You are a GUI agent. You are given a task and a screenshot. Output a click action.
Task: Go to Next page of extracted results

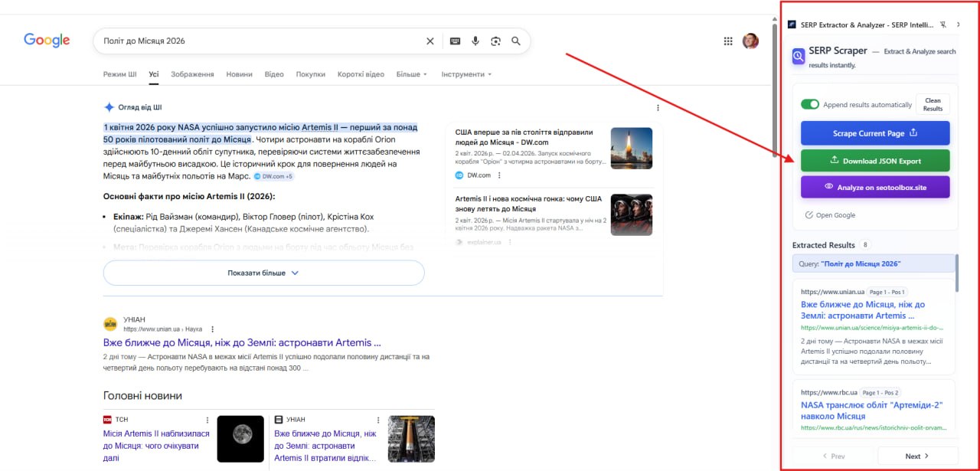(x=916, y=456)
